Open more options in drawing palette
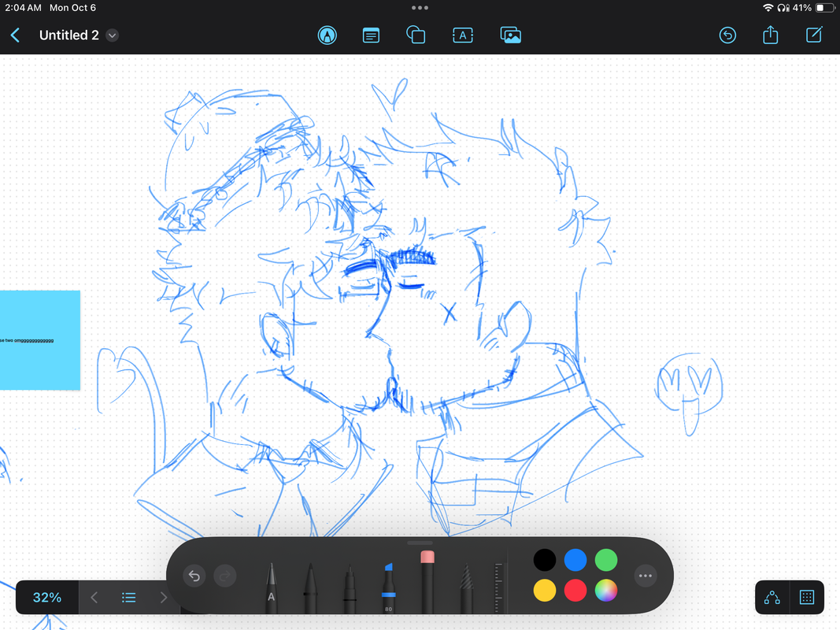 pos(646,576)
